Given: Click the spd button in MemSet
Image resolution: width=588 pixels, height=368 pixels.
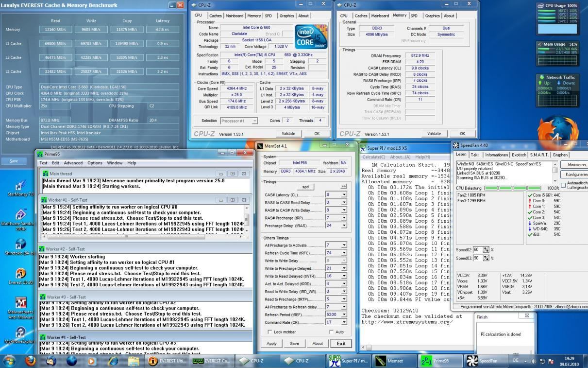Looking at the screenshot, I should coord(305,186).
